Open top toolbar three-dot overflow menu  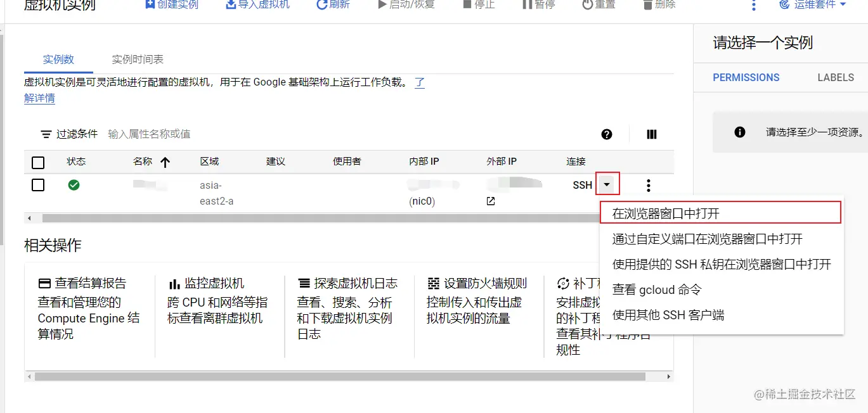[753, 5]
